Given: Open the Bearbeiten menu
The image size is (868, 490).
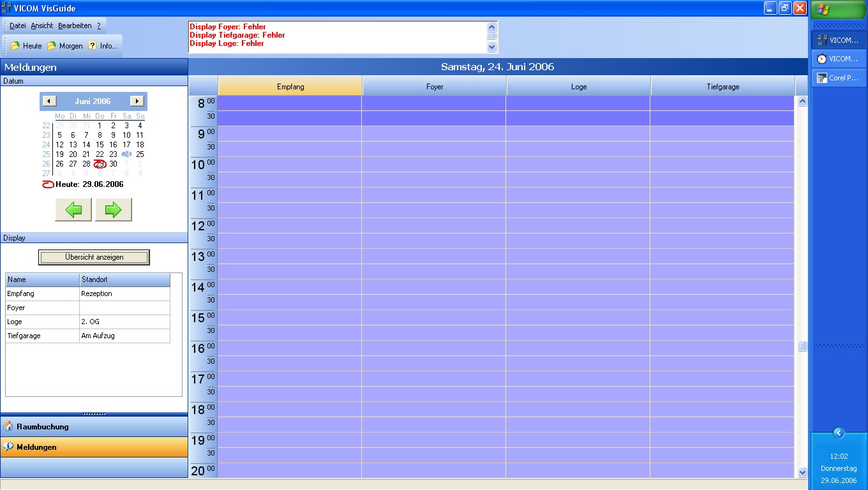Looking at the screenshot, I should [75, 26].
